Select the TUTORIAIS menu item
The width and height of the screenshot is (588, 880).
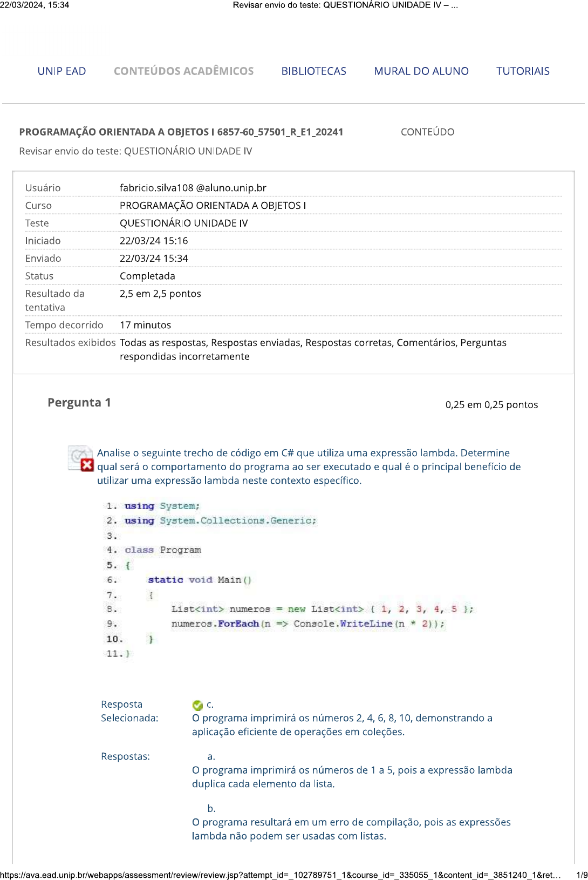522,71
